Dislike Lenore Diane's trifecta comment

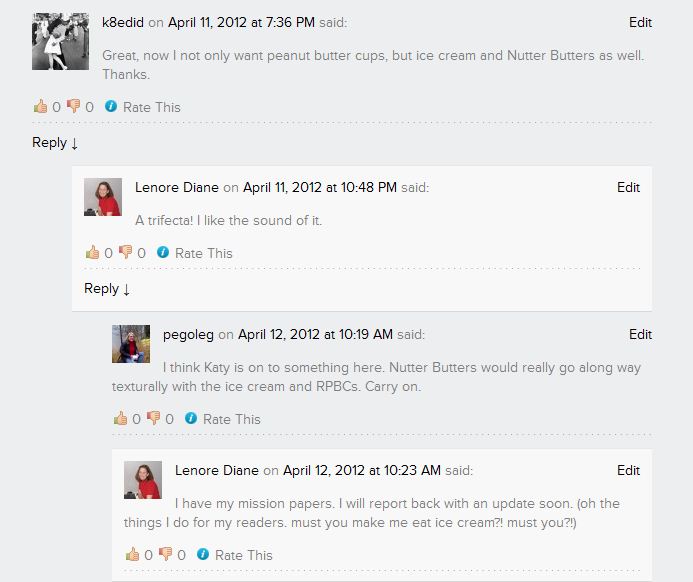pos(125,253)
